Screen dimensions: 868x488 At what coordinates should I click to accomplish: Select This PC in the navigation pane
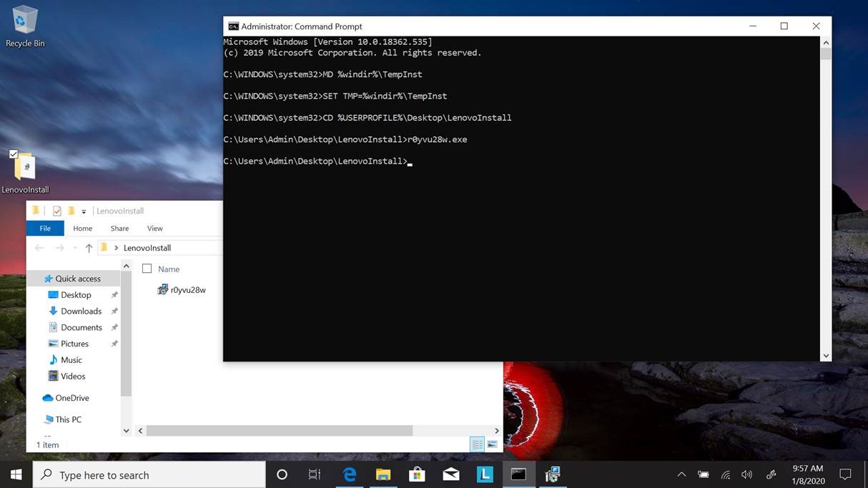pos(68,419)
